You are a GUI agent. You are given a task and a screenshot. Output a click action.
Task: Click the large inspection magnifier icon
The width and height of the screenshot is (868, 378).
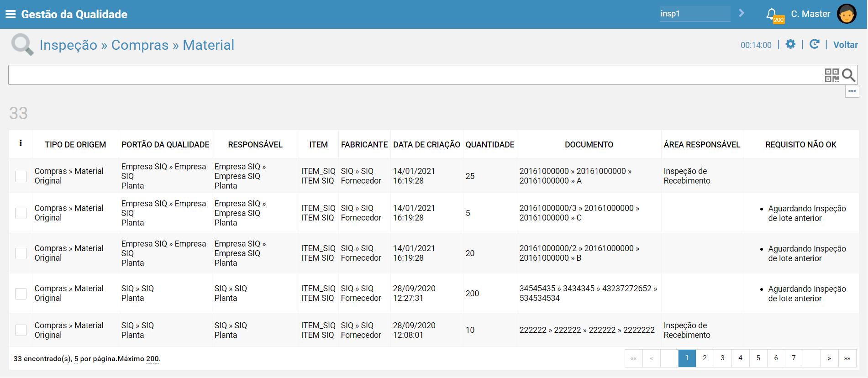pos(22,45)
